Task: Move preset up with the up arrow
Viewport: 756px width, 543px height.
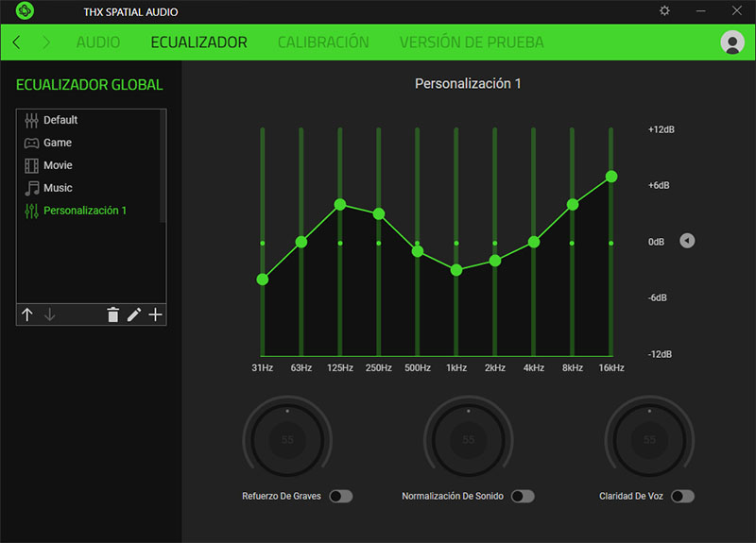Action: tap(27, 314)
